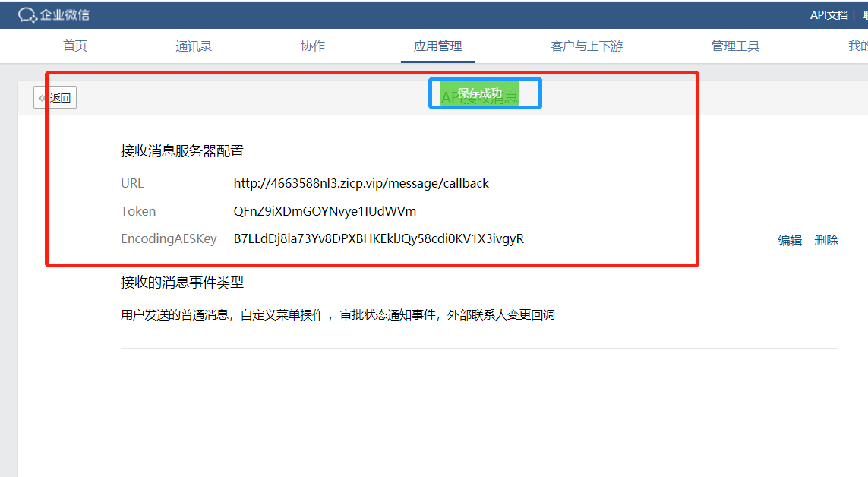The image size is (868, 477).
Task: Click the 删除 link
Action: click(826, 240)
